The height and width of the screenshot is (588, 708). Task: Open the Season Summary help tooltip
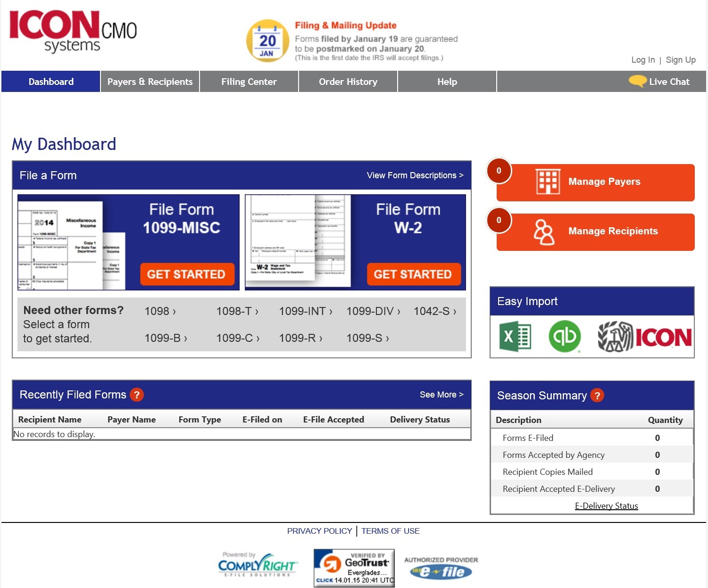[x=598, y=396]
